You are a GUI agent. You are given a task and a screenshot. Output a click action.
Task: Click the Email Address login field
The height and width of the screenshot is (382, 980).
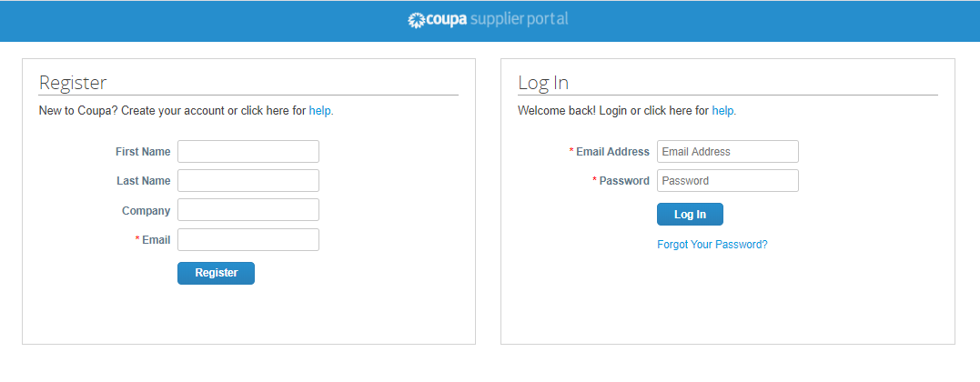[728, 151]
